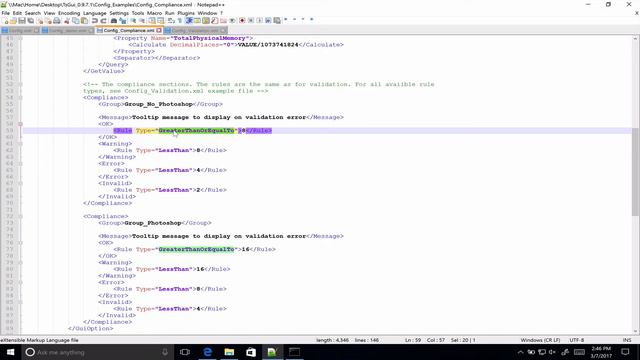The width and height of the screenshot is (640, 360).
Task: Open the Tools menu
Action: click(138, 13)
